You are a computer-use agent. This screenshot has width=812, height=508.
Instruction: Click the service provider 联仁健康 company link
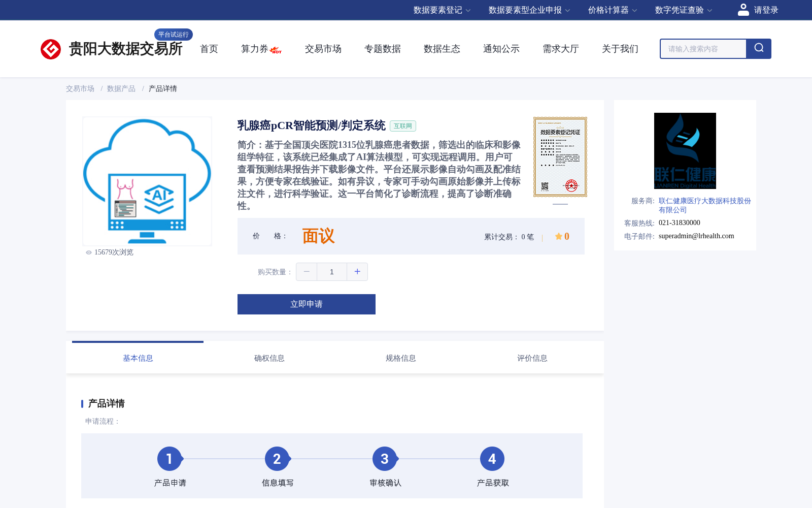[704, 205]
